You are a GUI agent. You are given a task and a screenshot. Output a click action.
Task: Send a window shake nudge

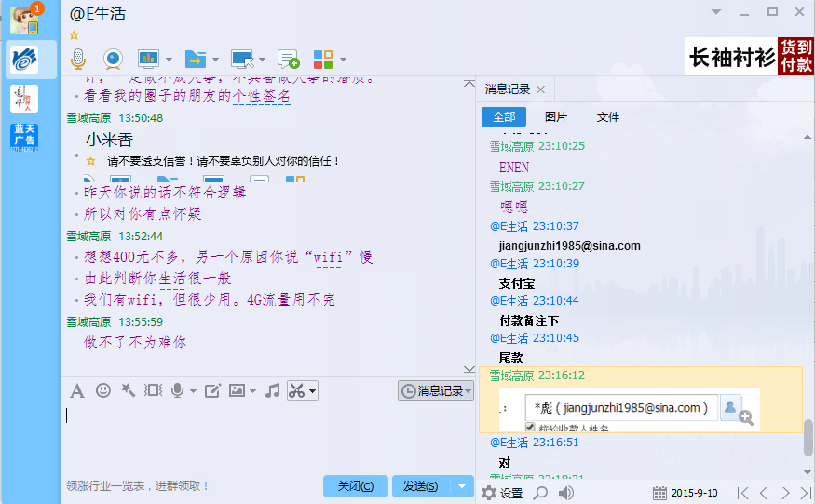coord(154,390)
